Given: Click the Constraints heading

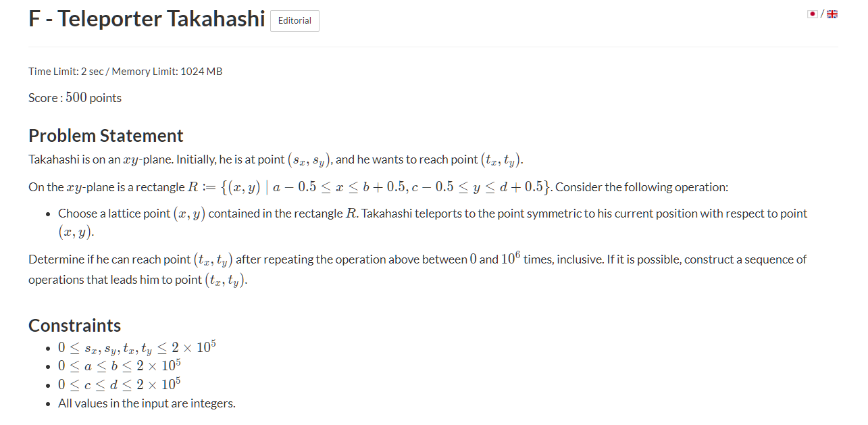Looking at the screenshot, I should pyautogui.click(x=75, y=325).
